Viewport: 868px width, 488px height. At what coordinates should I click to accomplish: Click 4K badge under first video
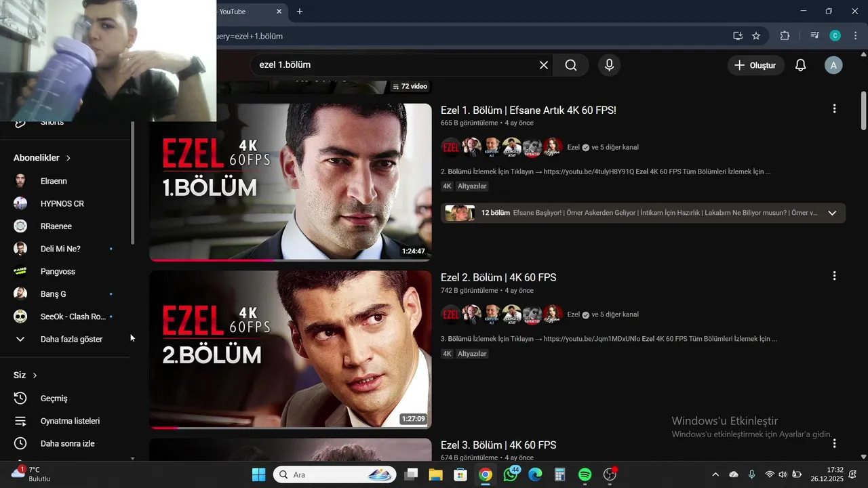pos(447,186)
